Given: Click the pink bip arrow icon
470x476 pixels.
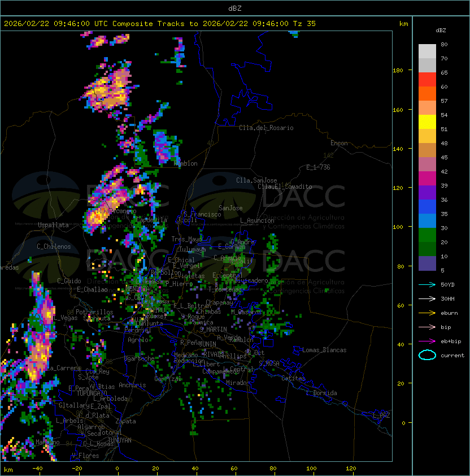Looking at the screenshot, I should [x=427, y=327].
